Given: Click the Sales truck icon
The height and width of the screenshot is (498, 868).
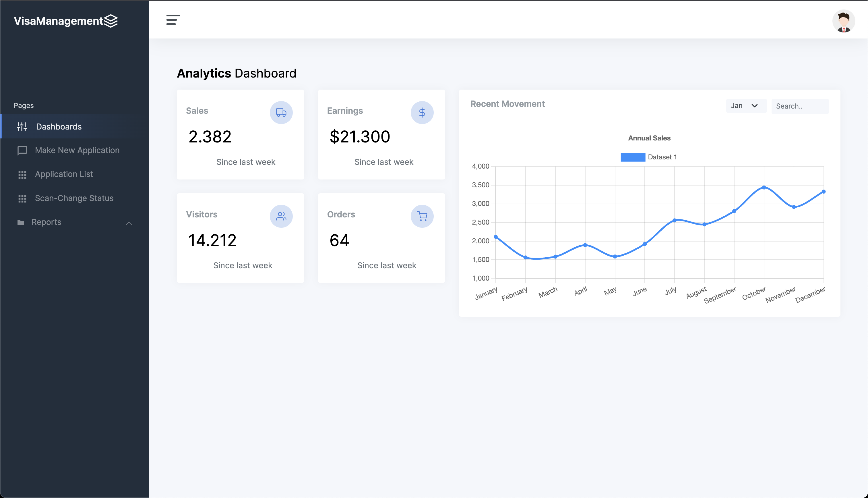Looking at the screenshot, I should [x=281, y=113].
